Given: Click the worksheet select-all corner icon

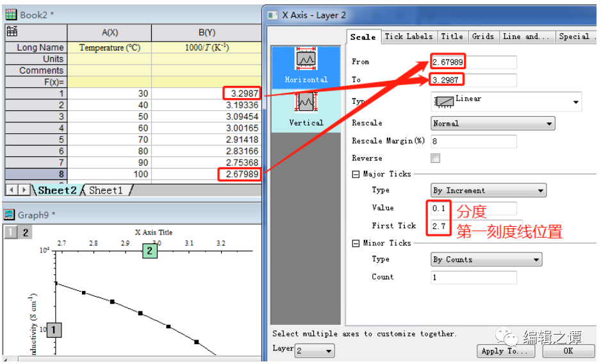Looking at the screenshot, I should coord(12,31).
